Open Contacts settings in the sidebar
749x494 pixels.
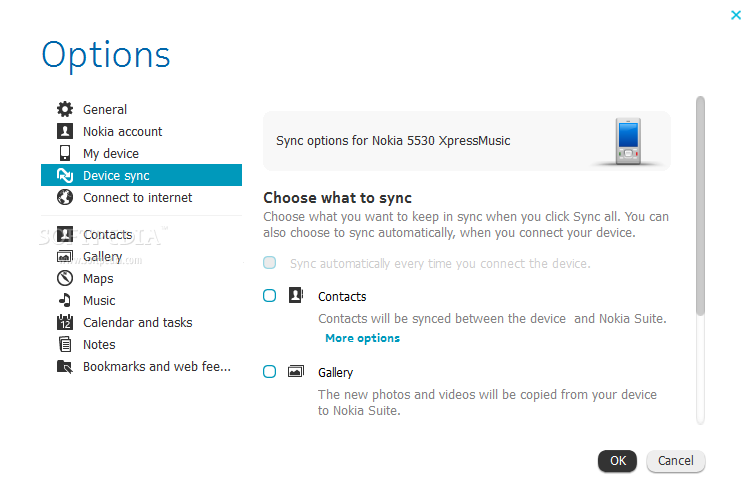141,235
